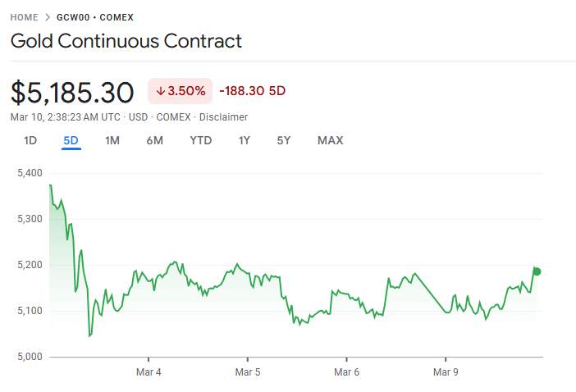Select the 5D time range tab
This screenshot has width=576, height=392.
[x=71, y=140]
